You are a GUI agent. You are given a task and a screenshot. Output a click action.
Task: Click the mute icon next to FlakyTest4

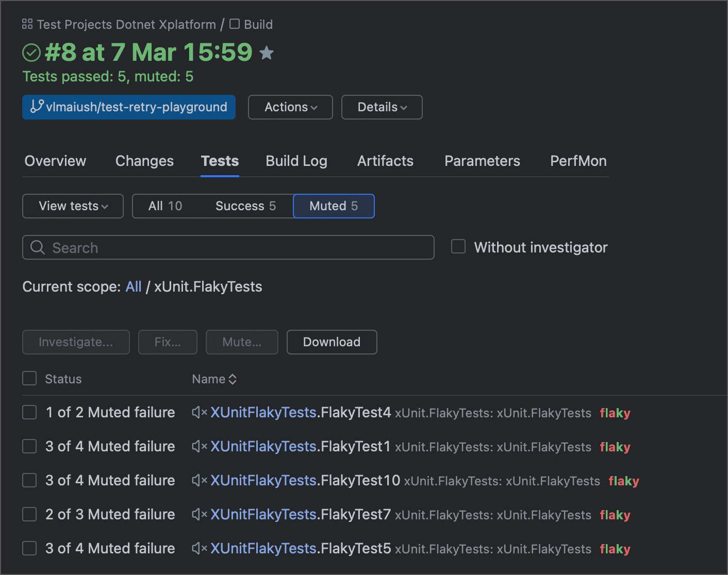pos(200,412)
